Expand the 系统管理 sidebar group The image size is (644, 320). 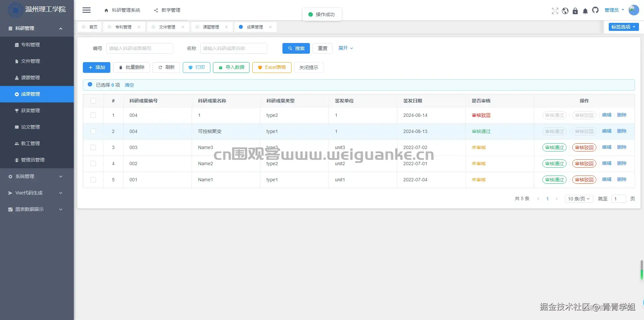(37, 176)
